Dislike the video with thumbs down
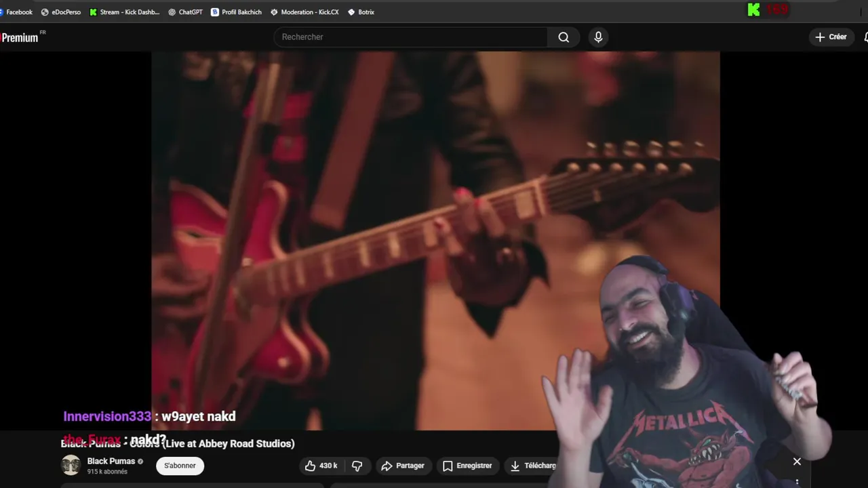 pos(357,466)
